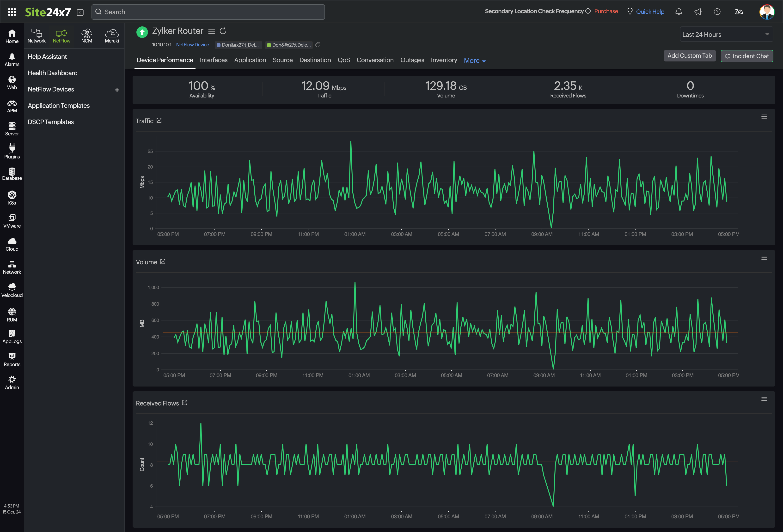
Task: Click the Add Custom Tab button
Action: pos(690,55)
